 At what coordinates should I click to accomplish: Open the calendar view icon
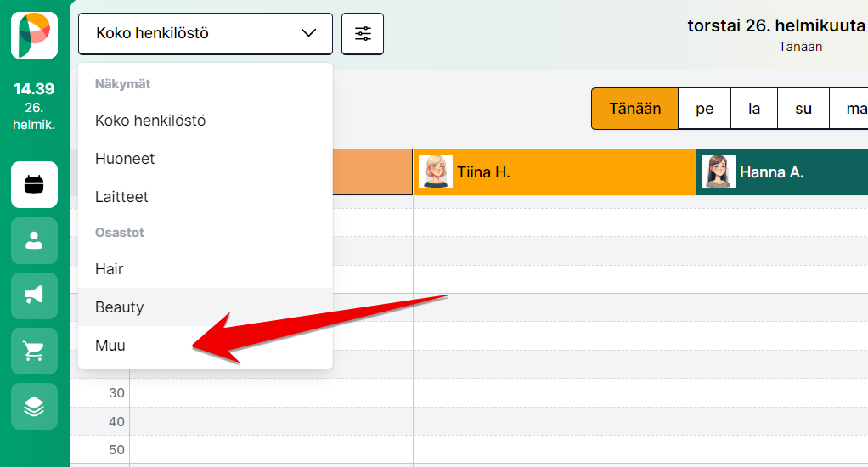point(34,185)
